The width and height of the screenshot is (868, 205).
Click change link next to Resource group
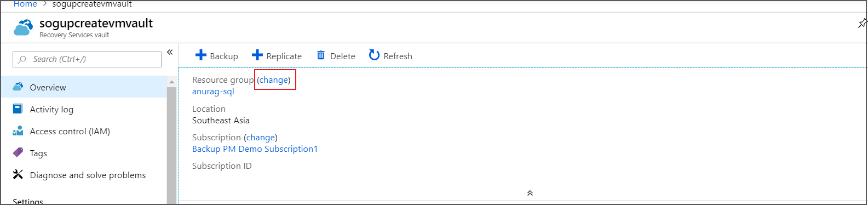274,80
